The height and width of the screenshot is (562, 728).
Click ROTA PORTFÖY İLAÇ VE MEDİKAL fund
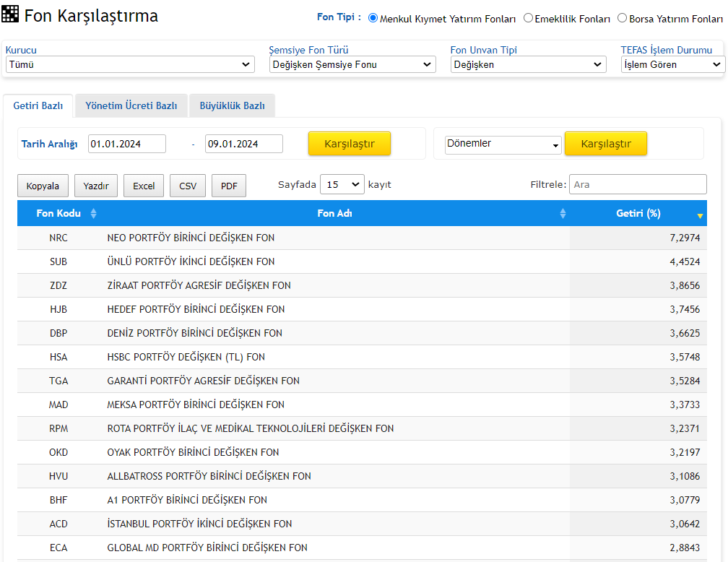tap(250, 428)
